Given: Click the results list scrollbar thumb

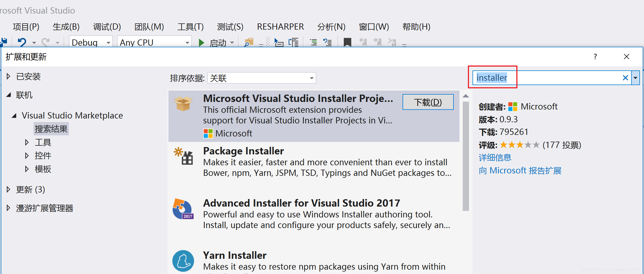Looking at the screenshot, I should pyautogui.click(x=466, y=156).
